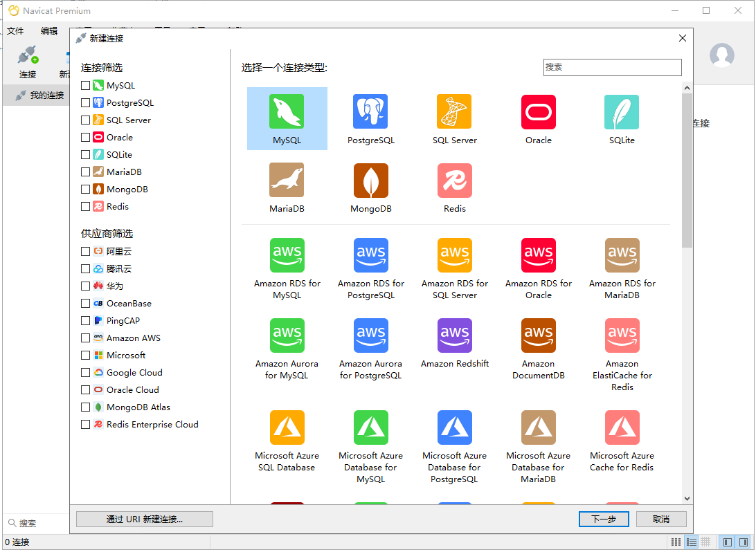756x552 pixels.
Task: Switch to icon grid view in status bar
Action: point(676,542)
